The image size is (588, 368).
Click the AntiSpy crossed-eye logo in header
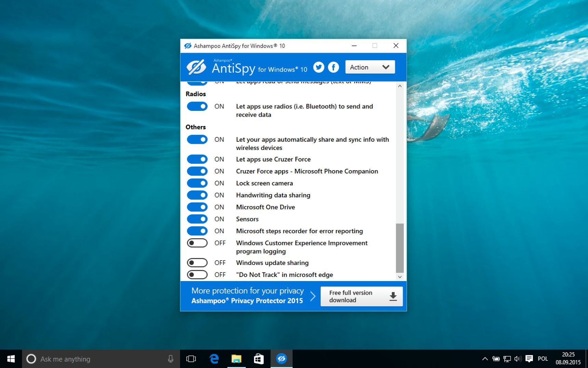click(x=196, y=67)
